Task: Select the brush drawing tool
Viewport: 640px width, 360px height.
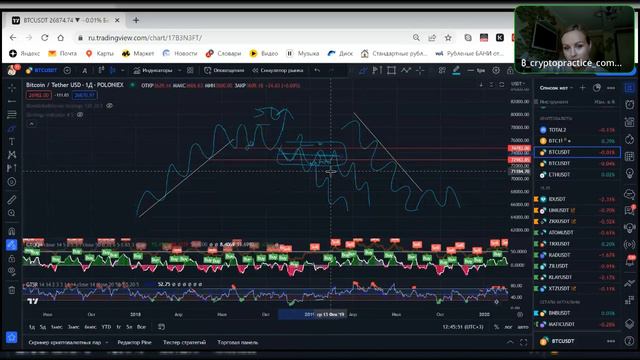Action: point(12,129)
